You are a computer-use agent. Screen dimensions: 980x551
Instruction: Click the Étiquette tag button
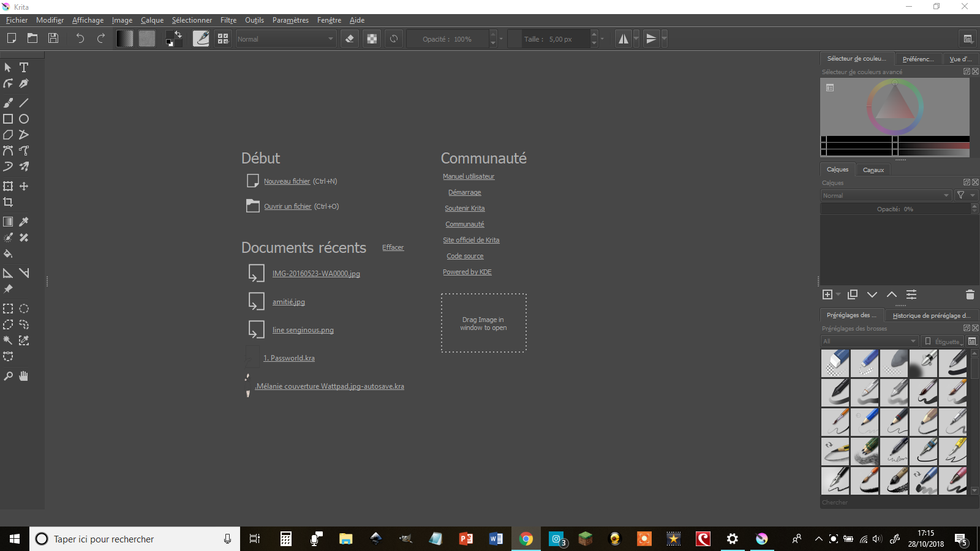943,341
